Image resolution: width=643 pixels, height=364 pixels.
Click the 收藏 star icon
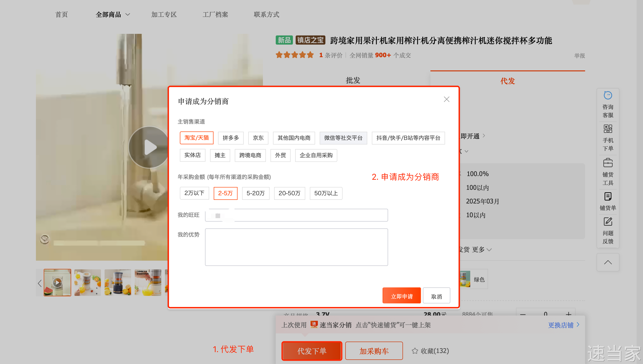(x=415, y=351)
